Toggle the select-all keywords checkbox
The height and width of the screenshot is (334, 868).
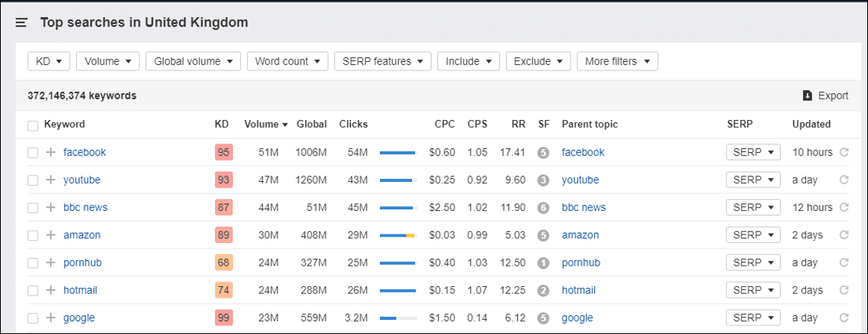(x=33, y=125)
